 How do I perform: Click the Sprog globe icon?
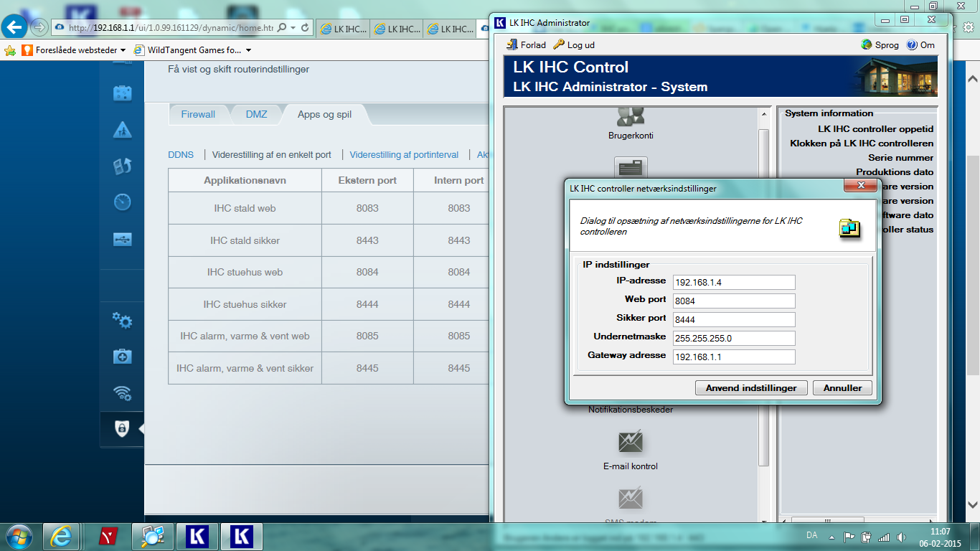[x=867, y=44]
